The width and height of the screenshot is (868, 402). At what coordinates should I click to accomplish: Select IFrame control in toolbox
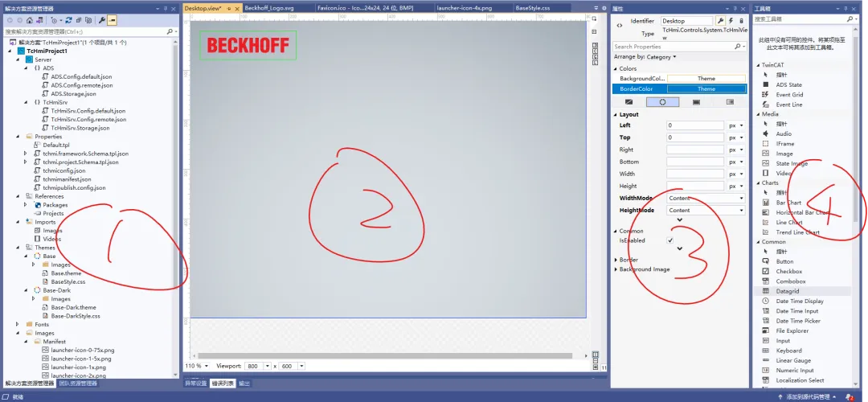tap(785, 144)
